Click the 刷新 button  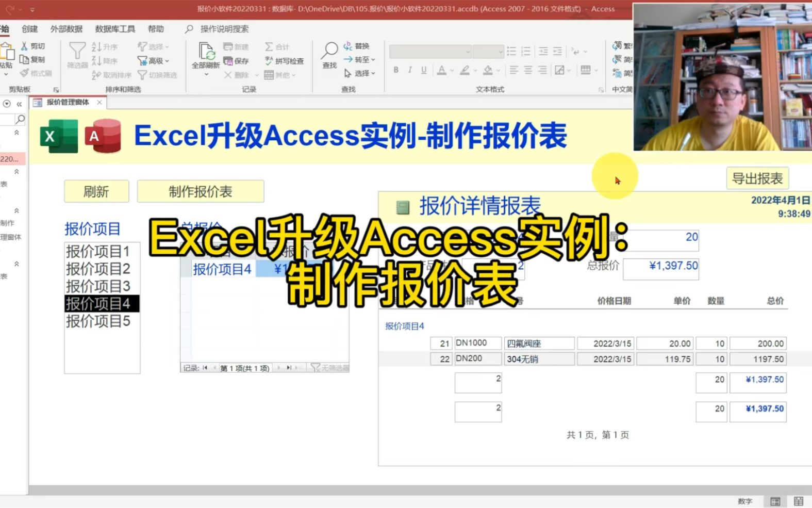click(x=96, y=192)
